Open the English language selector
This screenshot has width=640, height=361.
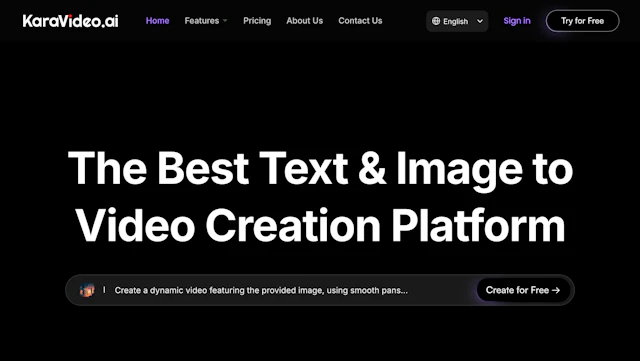tap(457, 21)
